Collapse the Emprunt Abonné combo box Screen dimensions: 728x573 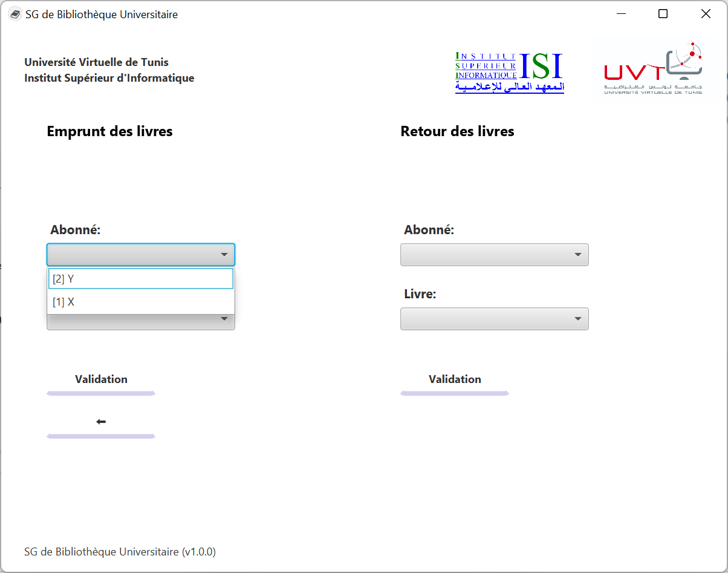tap(141, 255)
